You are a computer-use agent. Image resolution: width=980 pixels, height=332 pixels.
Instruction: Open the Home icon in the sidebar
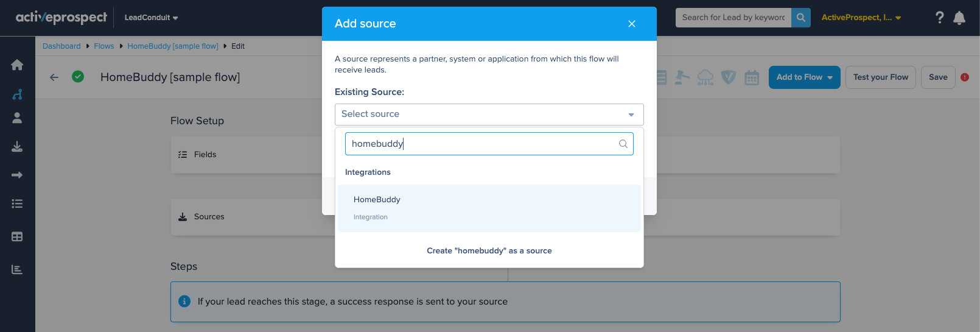pos(17,65)
